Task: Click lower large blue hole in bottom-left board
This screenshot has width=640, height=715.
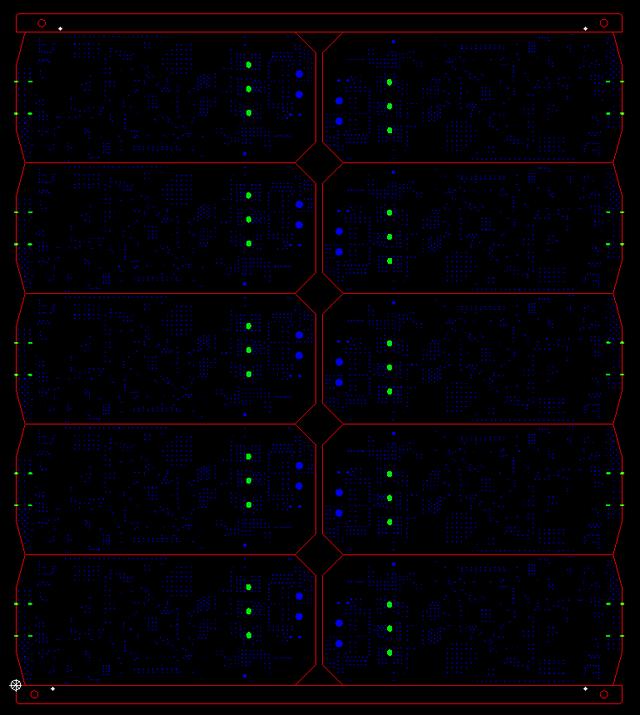Action: click(x=299, y=616)
